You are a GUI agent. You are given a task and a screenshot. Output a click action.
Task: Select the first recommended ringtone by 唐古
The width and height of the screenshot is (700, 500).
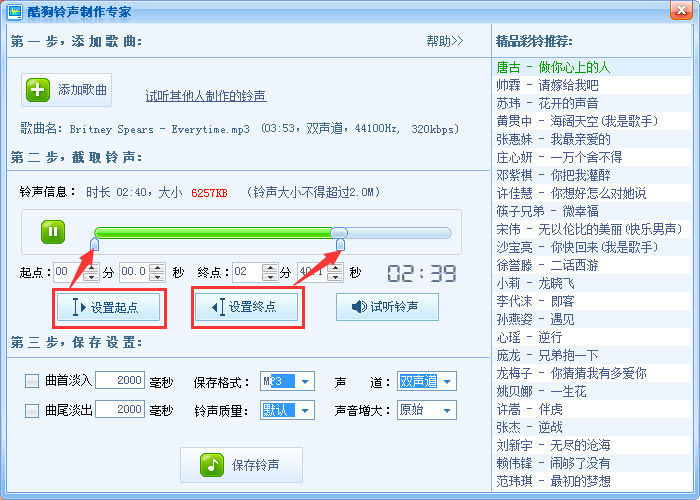coord(553,67)
